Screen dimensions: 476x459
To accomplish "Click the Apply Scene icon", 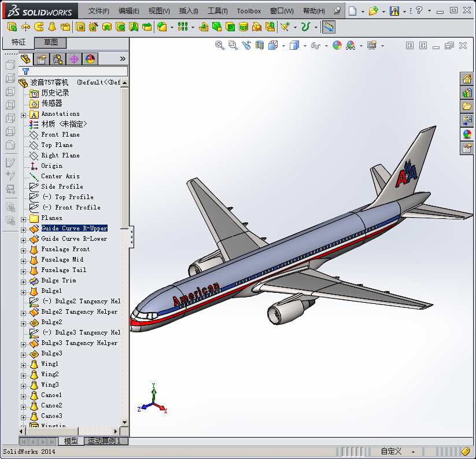I will (350, 46).
